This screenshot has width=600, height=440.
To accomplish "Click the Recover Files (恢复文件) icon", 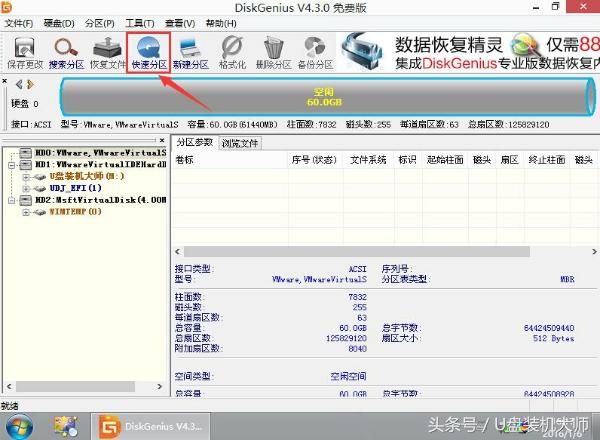I will (x=108, y=53).
